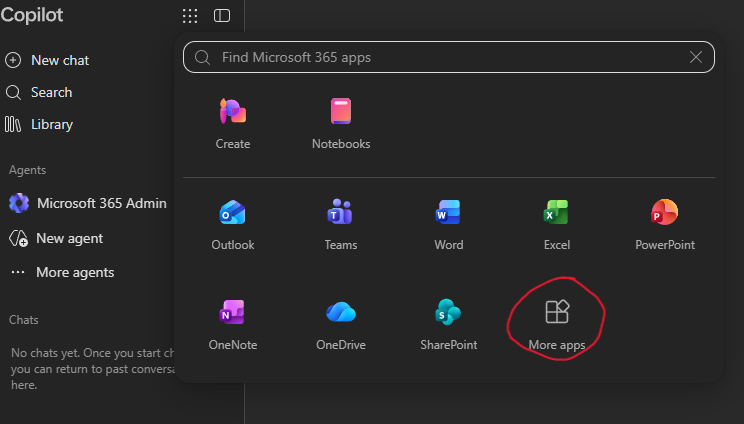744x424 pixels.
Task: Click the Search magnifier icon in sidebar
Action: 13,92
